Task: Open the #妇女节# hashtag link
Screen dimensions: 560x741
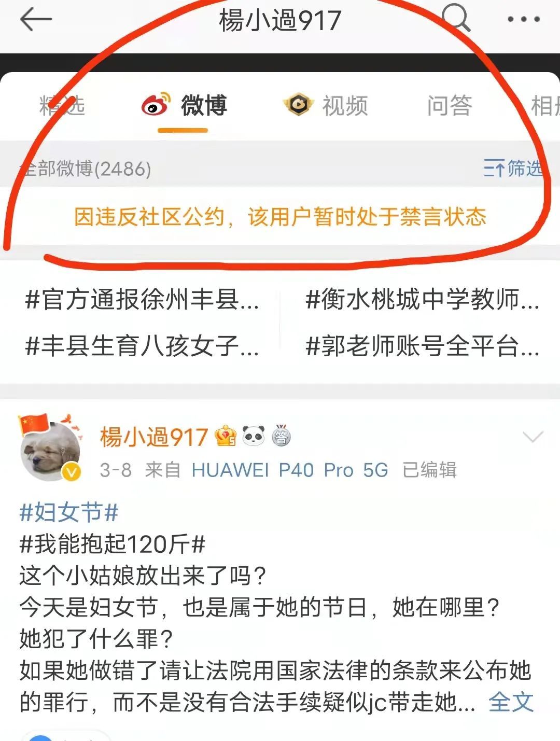Action: click(x=69, y=512)
